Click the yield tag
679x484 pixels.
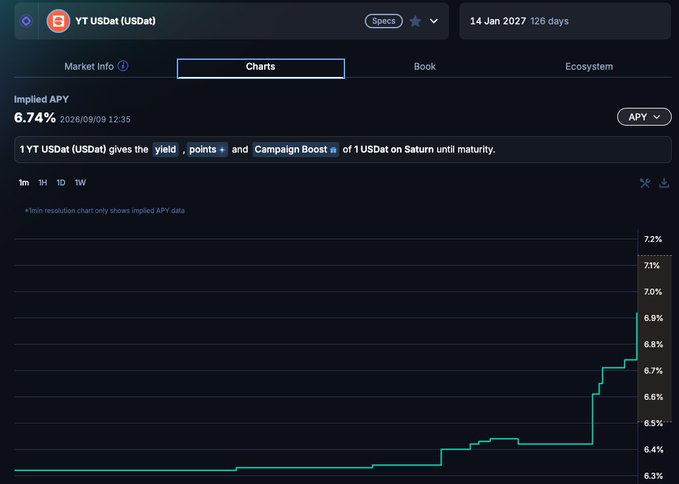point(165,149)
